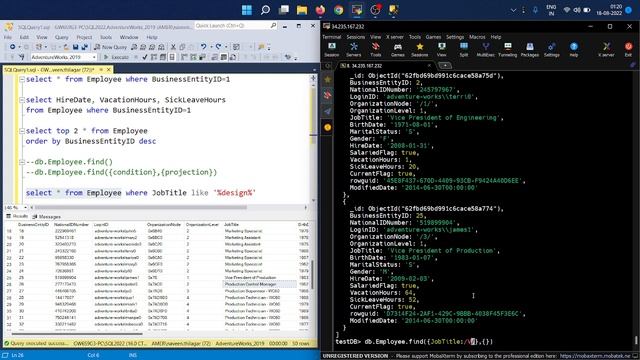
Task: Select the Production Control Manager cell
Action: coord(260,284)
